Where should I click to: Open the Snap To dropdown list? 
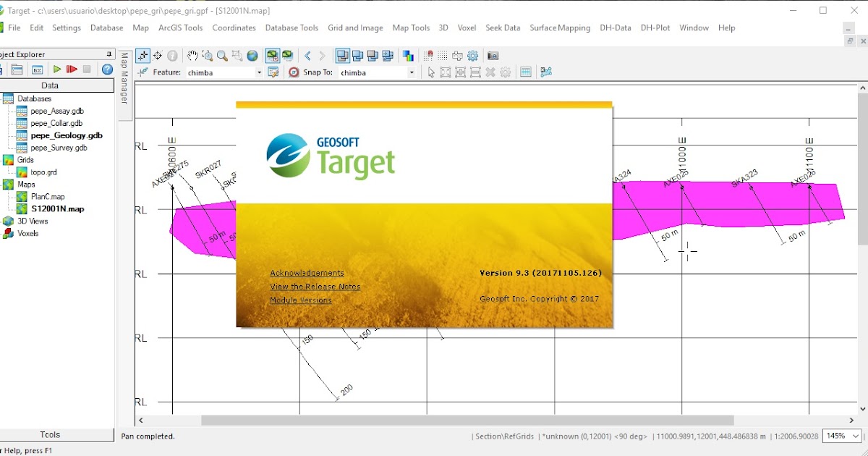pos(411,72)
